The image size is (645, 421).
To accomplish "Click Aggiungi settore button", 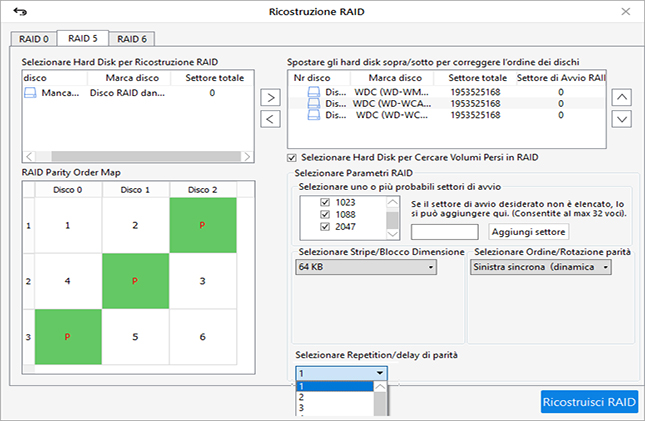I will click(x=529, y=232).
